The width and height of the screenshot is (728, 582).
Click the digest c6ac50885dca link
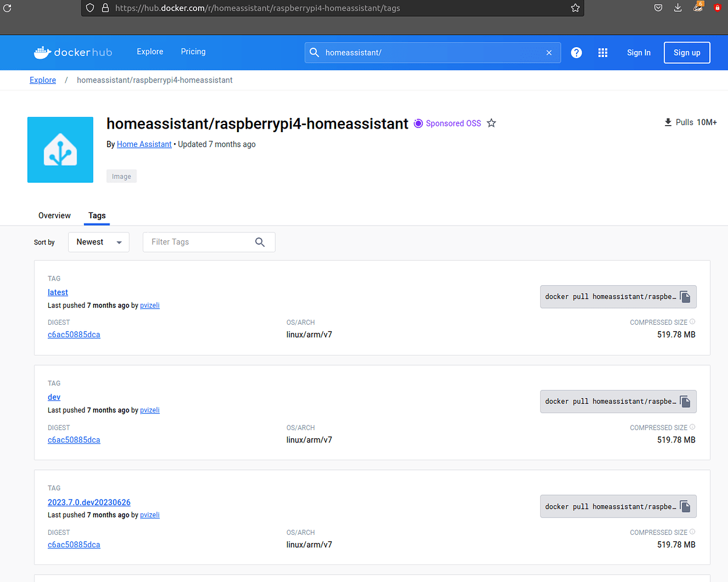pyautogui.click(x=74, y=334)
